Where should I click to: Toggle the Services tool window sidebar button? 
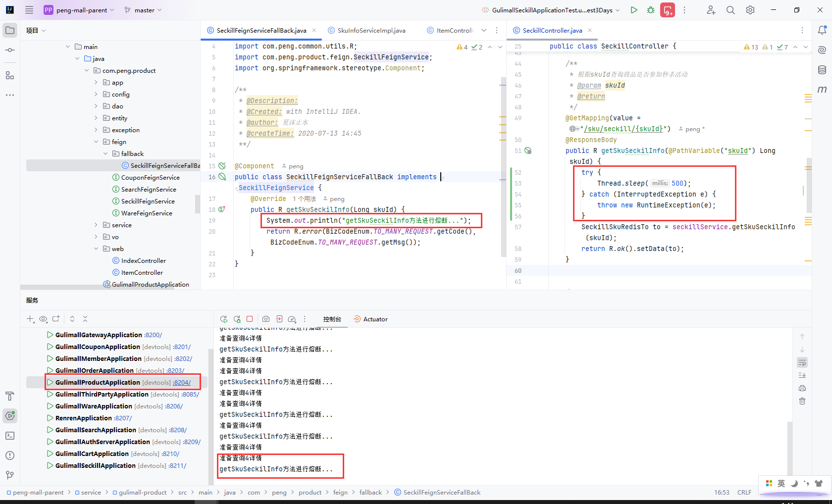click(10, 416)
